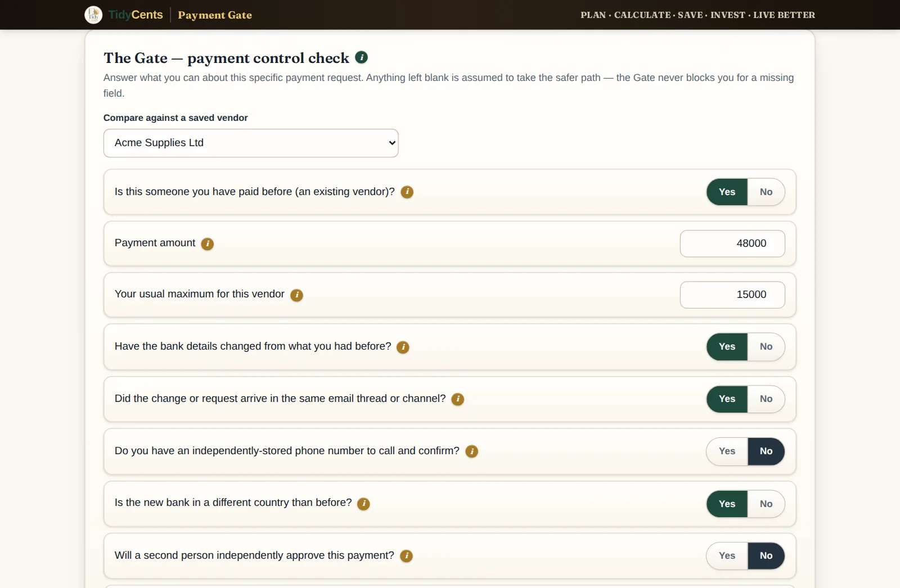Set same email thread answer to No
Viewport: 900px width, 588px height.
pos(766,399)
